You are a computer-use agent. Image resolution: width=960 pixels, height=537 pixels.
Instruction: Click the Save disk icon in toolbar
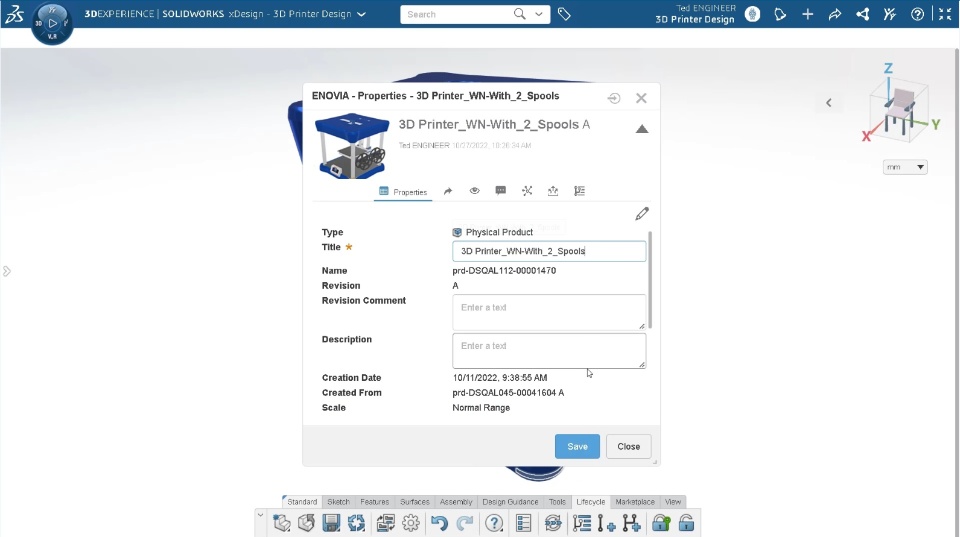pyautogui.click(x=331, y=523)
